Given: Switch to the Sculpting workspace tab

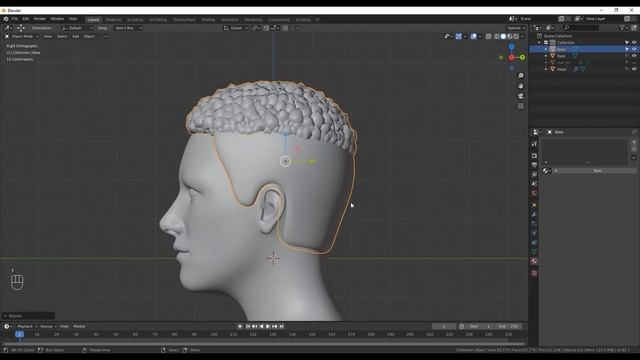Looking at the screenshot, I should coord(135,20).
